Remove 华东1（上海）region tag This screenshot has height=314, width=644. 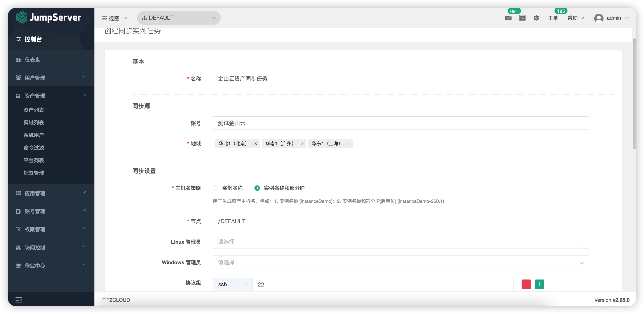pyautogui.click(x=349, y=144)
